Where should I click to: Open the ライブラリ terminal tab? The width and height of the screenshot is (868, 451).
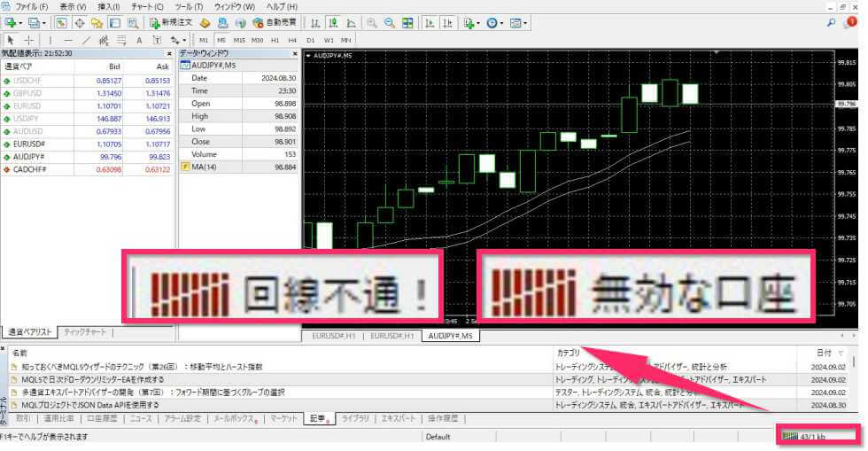(x=355, y=418)
